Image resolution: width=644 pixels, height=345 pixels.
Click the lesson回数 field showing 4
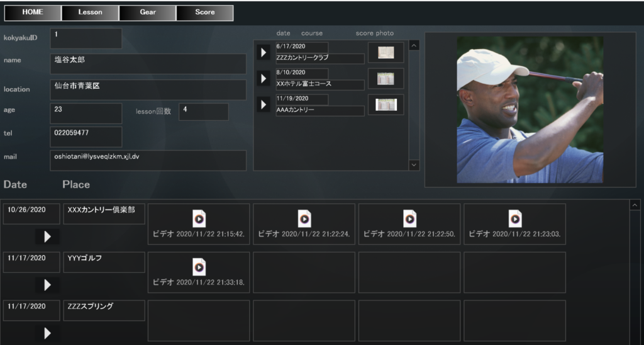(204, 112)
